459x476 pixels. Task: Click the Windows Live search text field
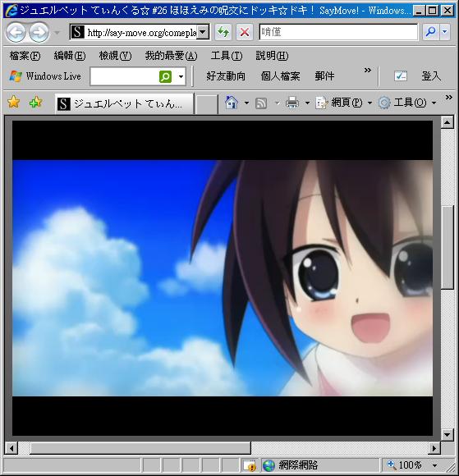(x=125, y=76)
